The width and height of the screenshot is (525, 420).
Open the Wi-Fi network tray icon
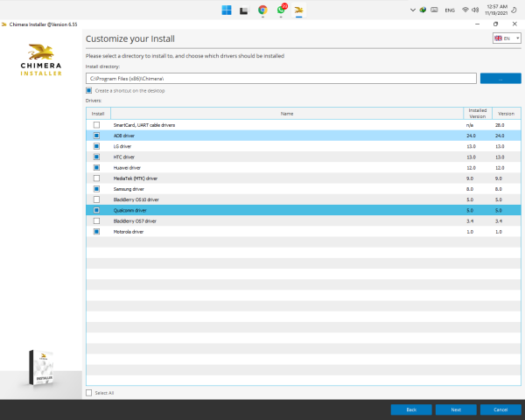pos(465,10)
